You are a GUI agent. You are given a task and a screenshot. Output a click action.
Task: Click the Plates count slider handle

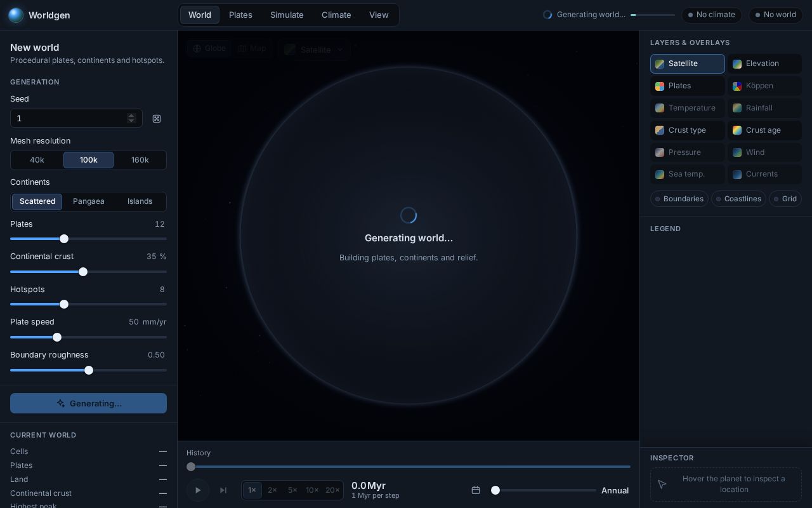click(64, 239)
